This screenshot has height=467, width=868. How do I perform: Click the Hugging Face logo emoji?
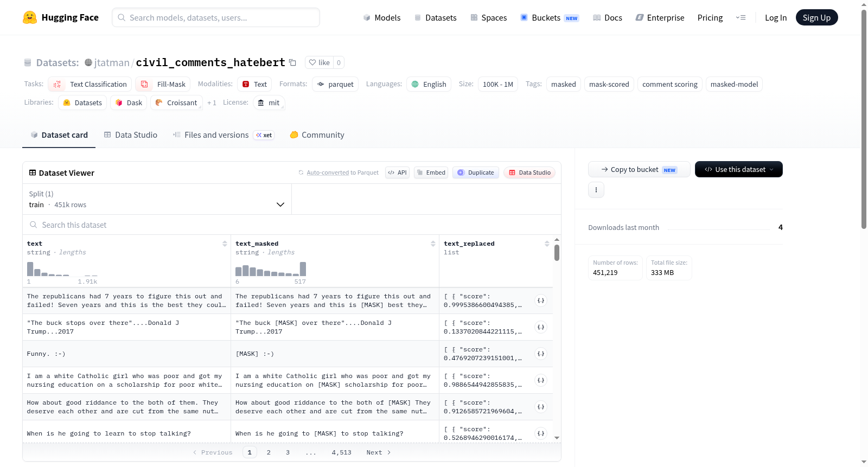click(x=30, y=17)
